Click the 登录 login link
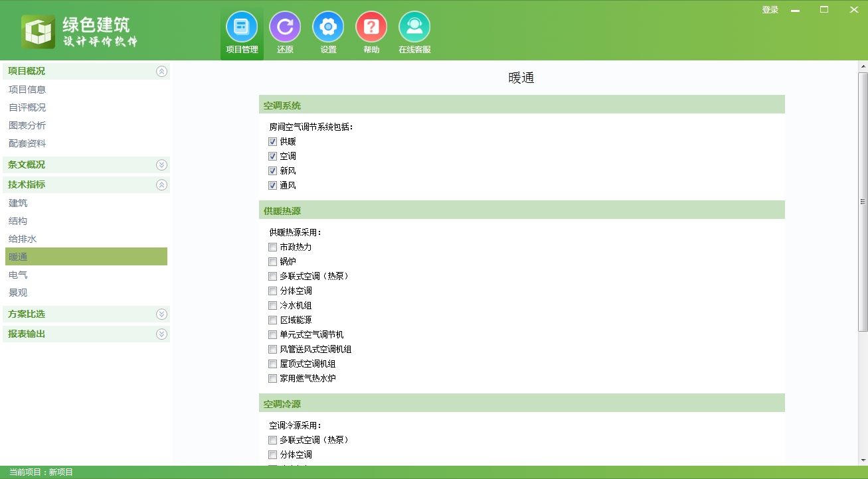The width and height of the screenshot is (868, 479). (x=770, y=10)
